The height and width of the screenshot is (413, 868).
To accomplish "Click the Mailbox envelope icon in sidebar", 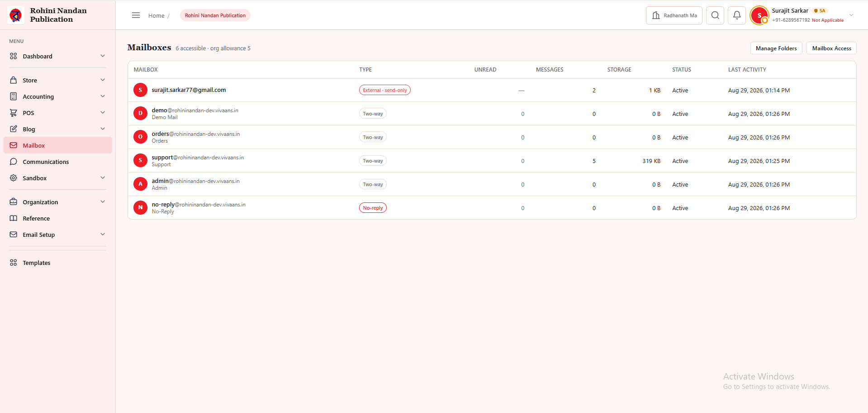I will pyautogui.click(x=14, y=145).
